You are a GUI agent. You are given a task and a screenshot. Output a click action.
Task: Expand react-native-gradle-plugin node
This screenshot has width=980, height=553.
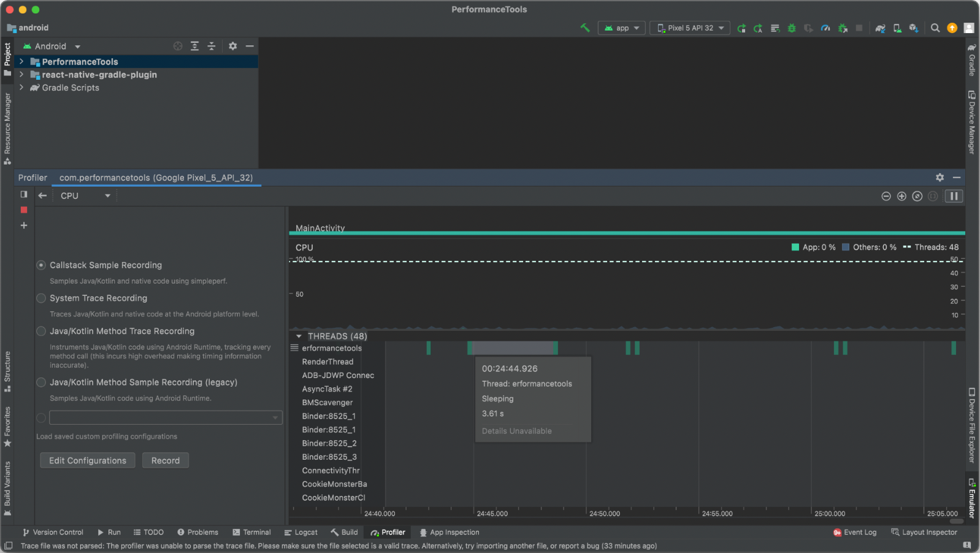(21, 74)
